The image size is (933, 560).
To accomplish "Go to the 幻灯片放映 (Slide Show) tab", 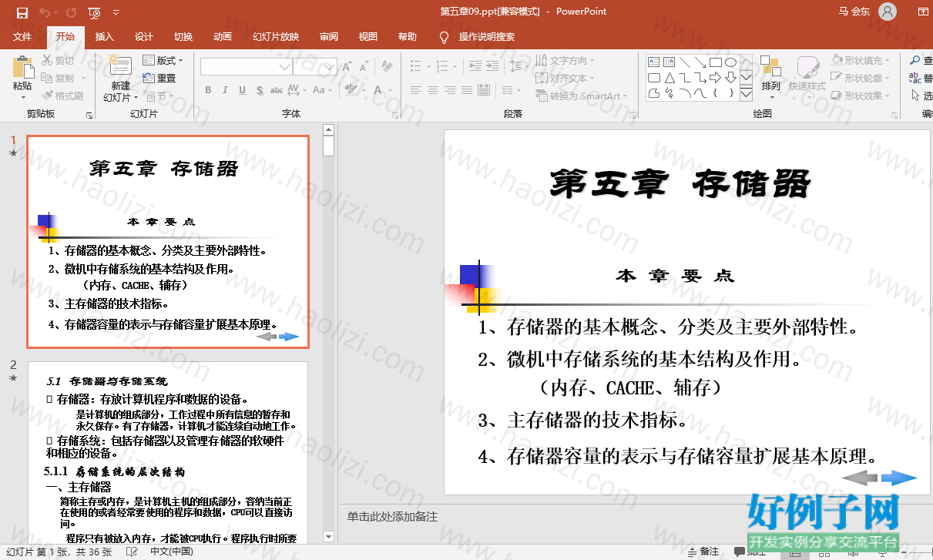I will (x=276, y=36).
